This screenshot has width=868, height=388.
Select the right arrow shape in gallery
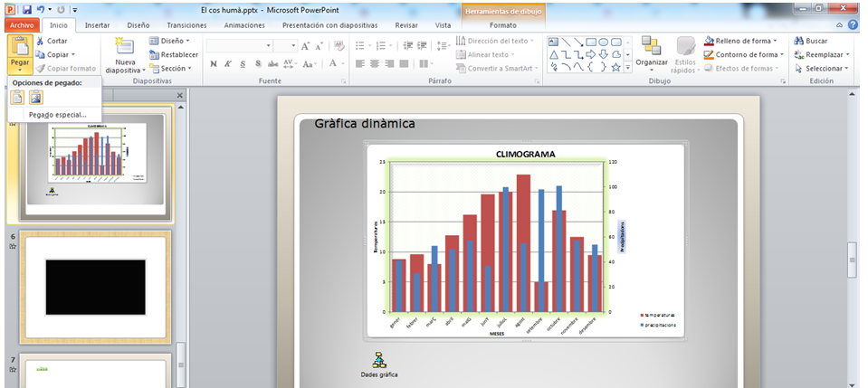coord(591,55)
